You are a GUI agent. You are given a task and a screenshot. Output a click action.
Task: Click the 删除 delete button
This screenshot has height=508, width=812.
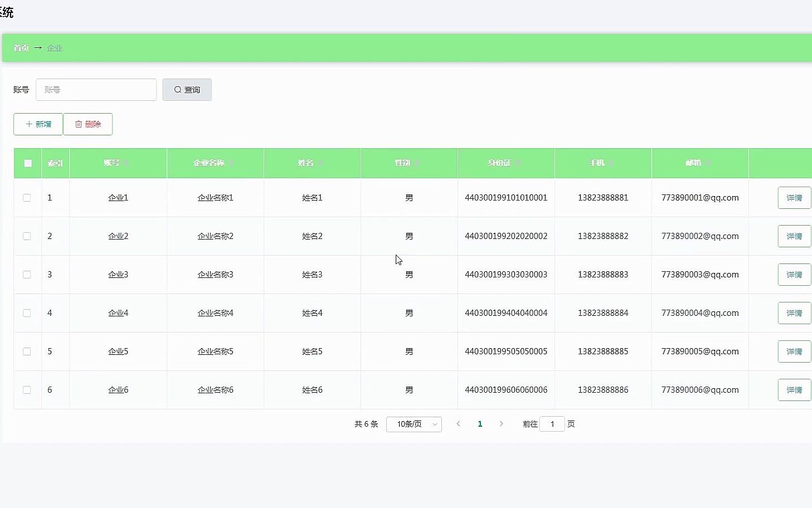(88, 124)
